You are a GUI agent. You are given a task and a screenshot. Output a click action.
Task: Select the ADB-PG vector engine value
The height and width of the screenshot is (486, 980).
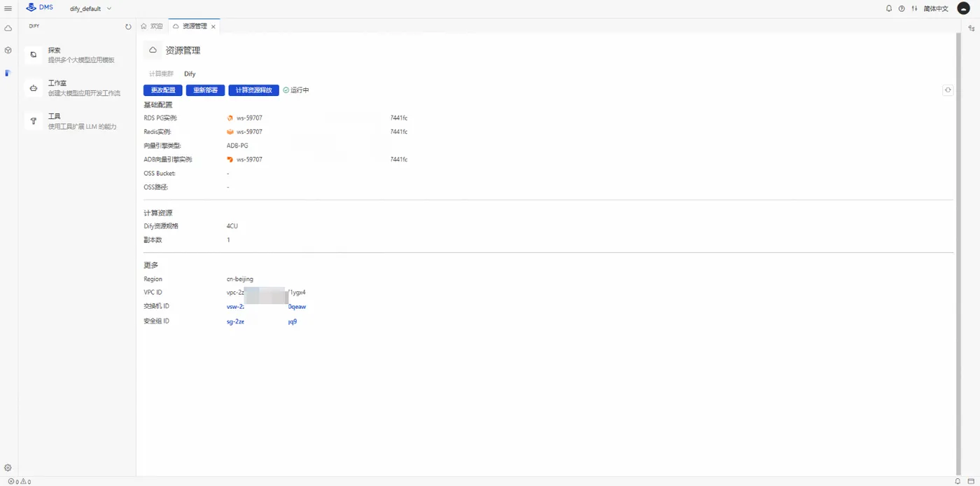tap(237, 146)
